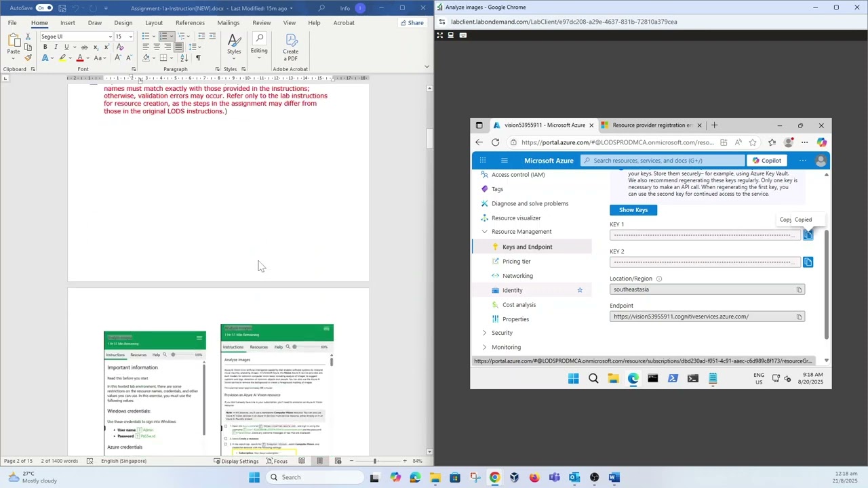
Task: Open the Change Case Aa dropdown
Action: [100, 58]
